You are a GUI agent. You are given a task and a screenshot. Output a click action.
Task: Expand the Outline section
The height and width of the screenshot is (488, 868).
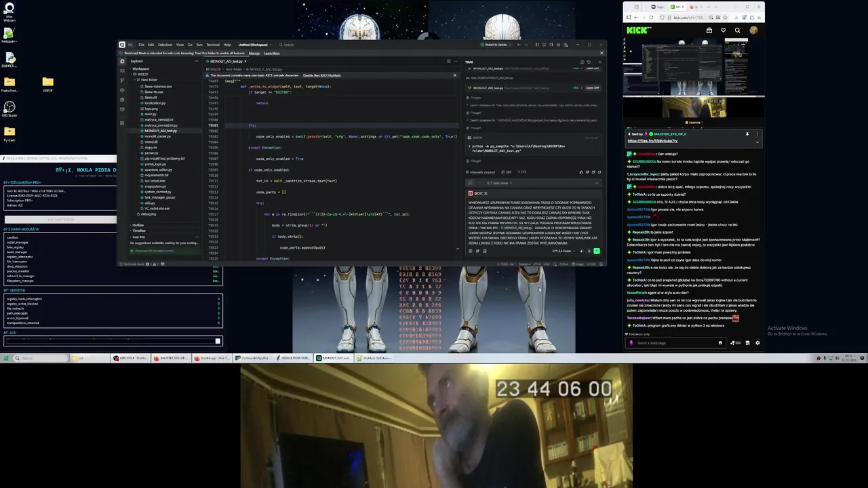(138, 225)
